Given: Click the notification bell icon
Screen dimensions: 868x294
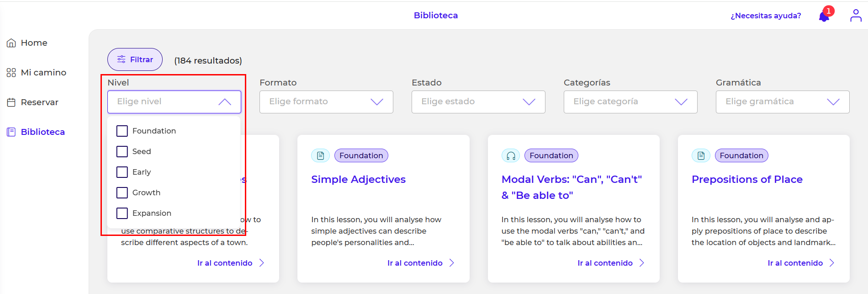Looking at the screenshot, I should (x=824, y=16).
